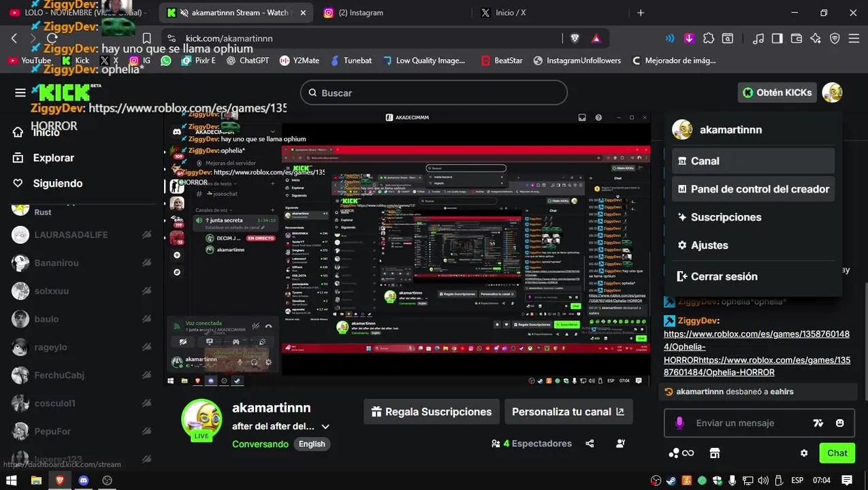The width and height of the screenshot is (868, 490).
Task: Click the purple download extension icon
Action: pos(689,39)
